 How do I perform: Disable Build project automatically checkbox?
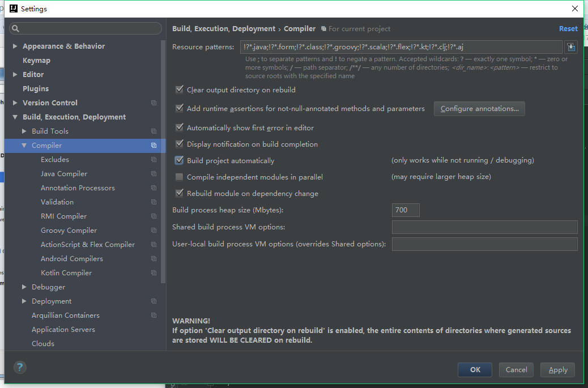pos(180,161)
